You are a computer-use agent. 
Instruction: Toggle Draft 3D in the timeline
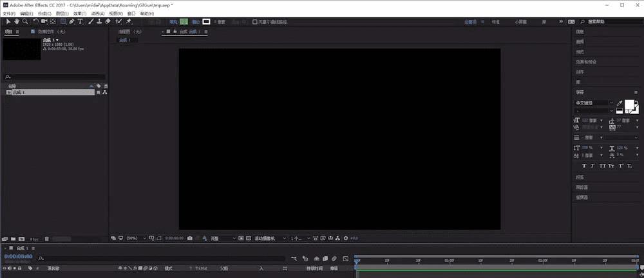[305, 259]
